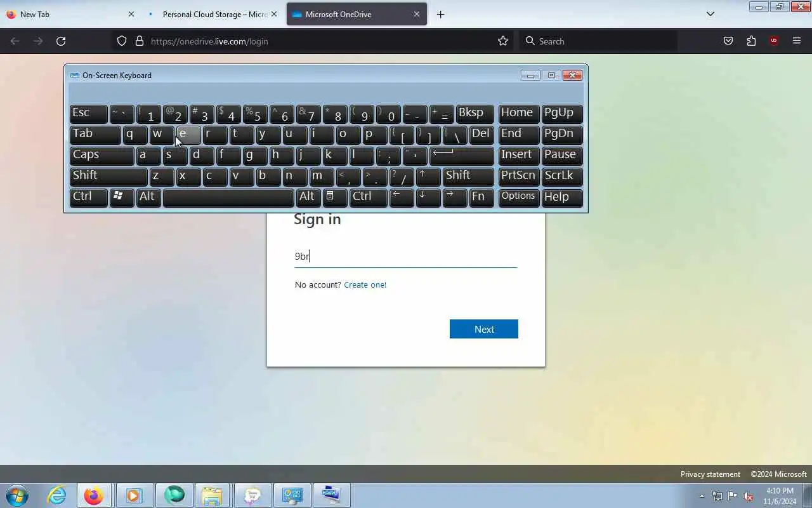This screenshot has width=812, height=508.
Task: Click the site lock padlock icon
Action: coord(140,41)
